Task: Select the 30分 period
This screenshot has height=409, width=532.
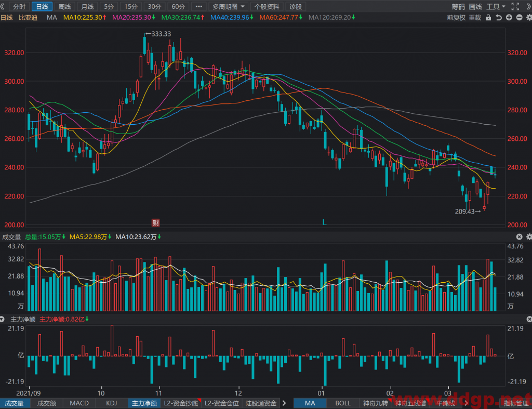Action: (154, 6)
